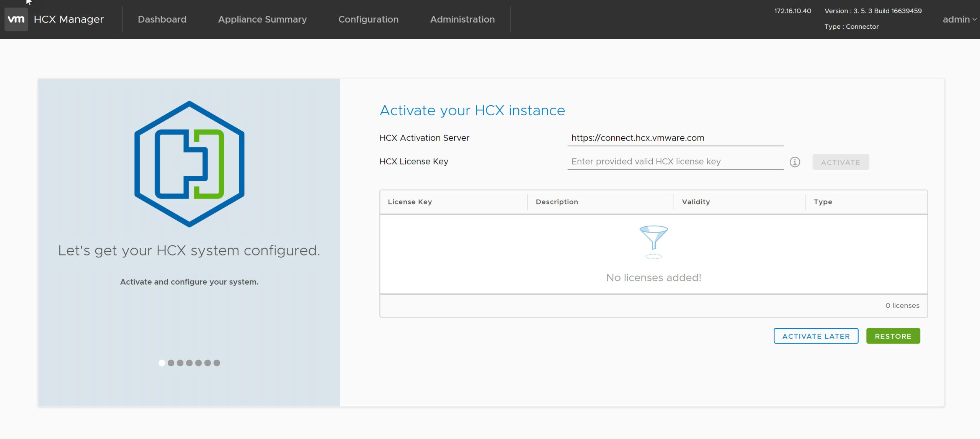Open the Administration menu
The height and width of the screenshot is (439, 980).
[x=462, y=19]
